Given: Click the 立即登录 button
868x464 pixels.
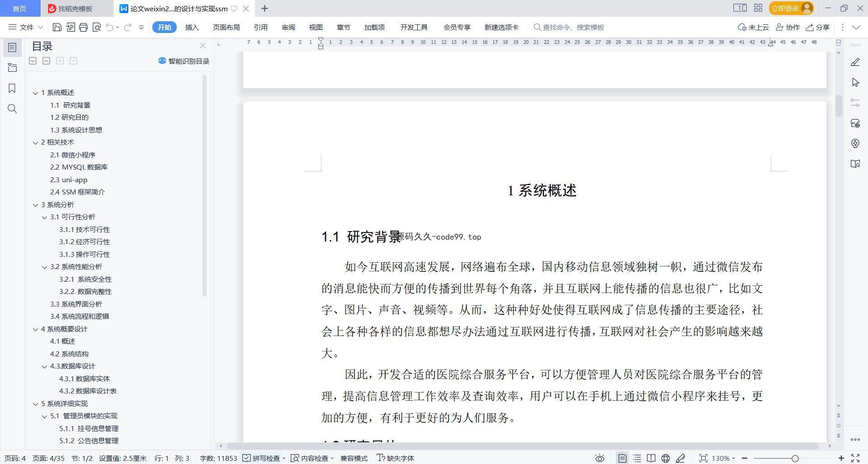Looking at the screenshot, I should [791, 8].
